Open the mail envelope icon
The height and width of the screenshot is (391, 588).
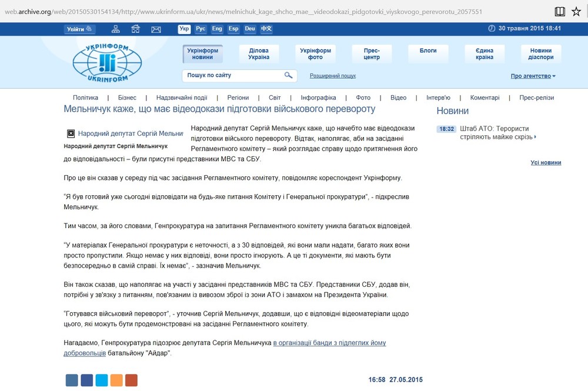pyautogui.click(x=156, y=29)
